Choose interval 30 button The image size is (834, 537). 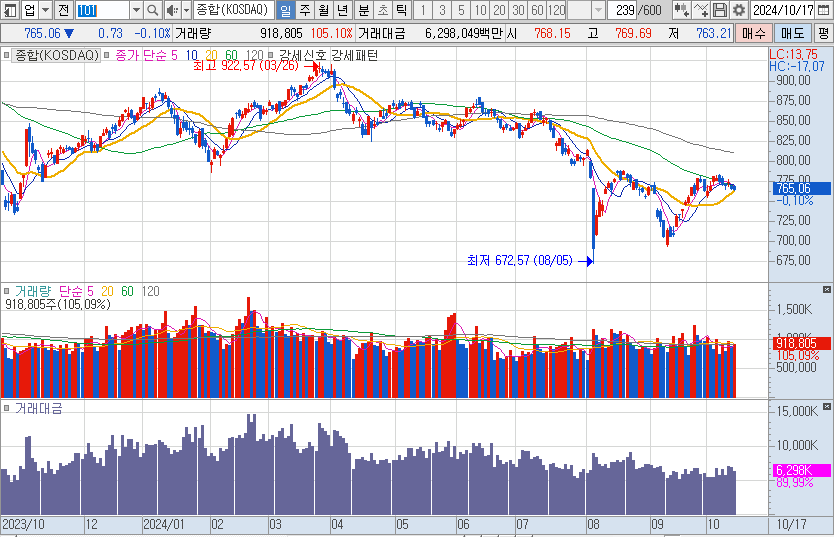point(519,10)
